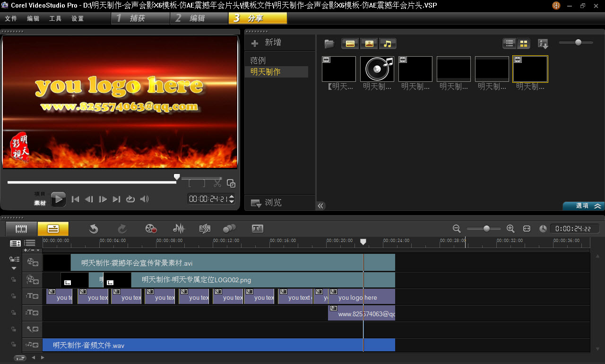605x364 pixels.
Task: Click the 浏览 browse button
Action: (x=266, y=203)
